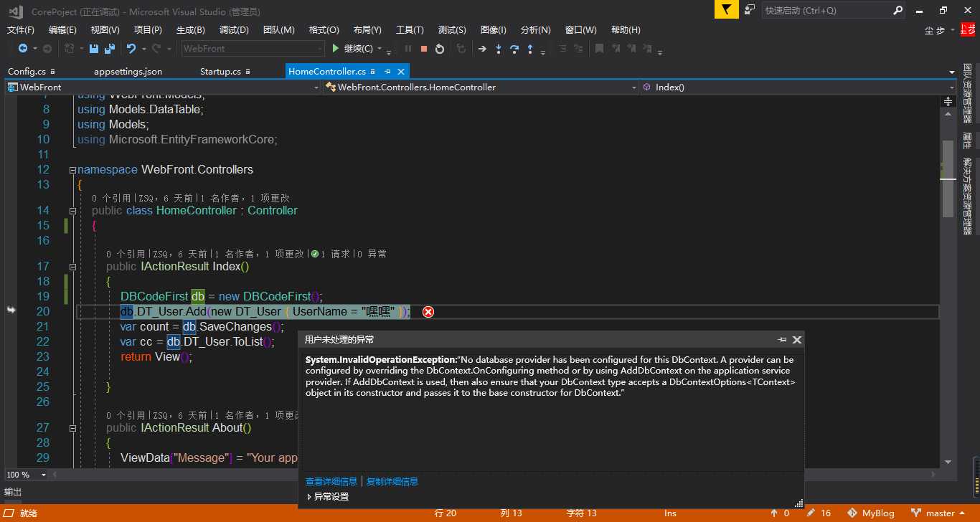Click the MyBlog repository icon in the status bar
This screenshot has width=980, height=522.
tap(852, 513)
